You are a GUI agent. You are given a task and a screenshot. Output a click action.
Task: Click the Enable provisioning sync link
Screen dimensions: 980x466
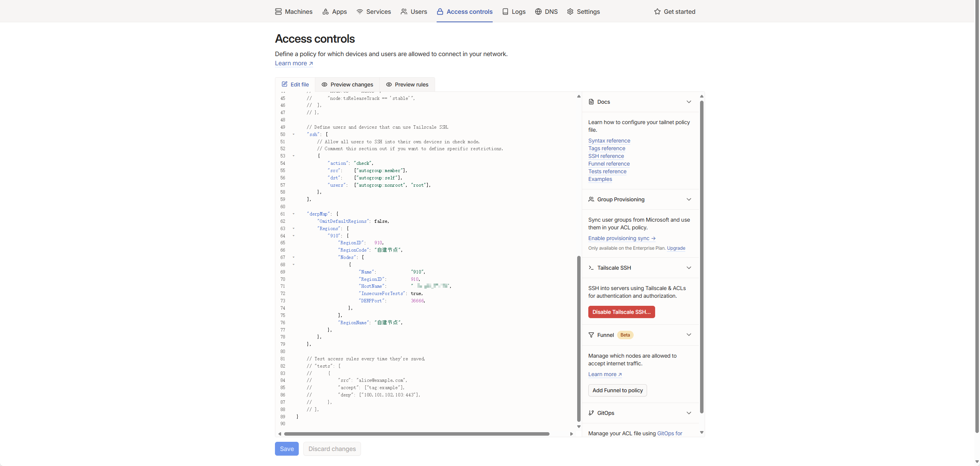[622, 238]
